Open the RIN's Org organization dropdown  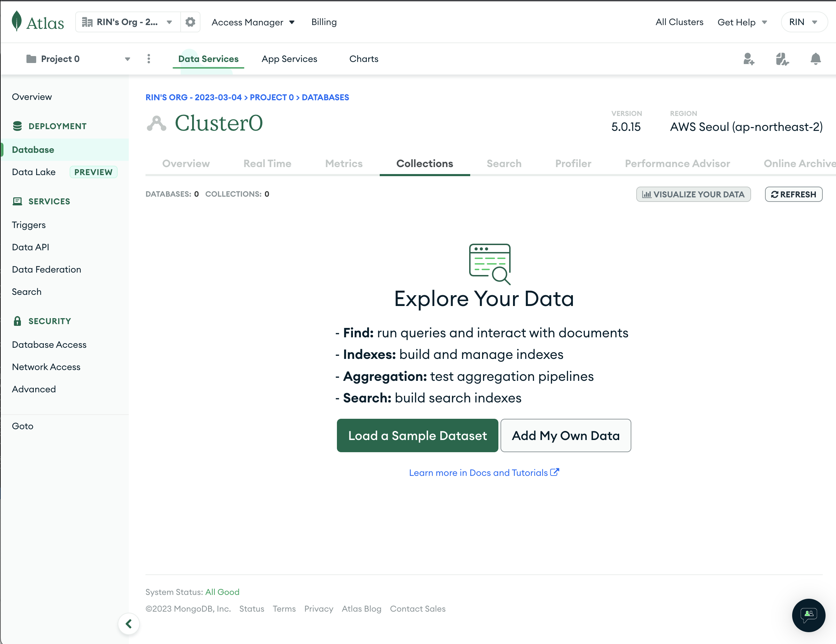127,22
